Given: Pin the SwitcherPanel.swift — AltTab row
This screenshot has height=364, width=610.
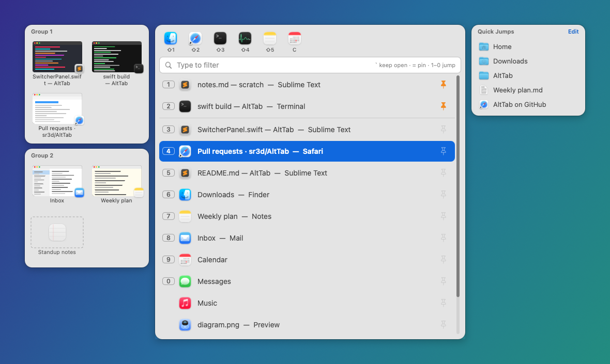Looking at the screenshot, I should coord(443,130).
